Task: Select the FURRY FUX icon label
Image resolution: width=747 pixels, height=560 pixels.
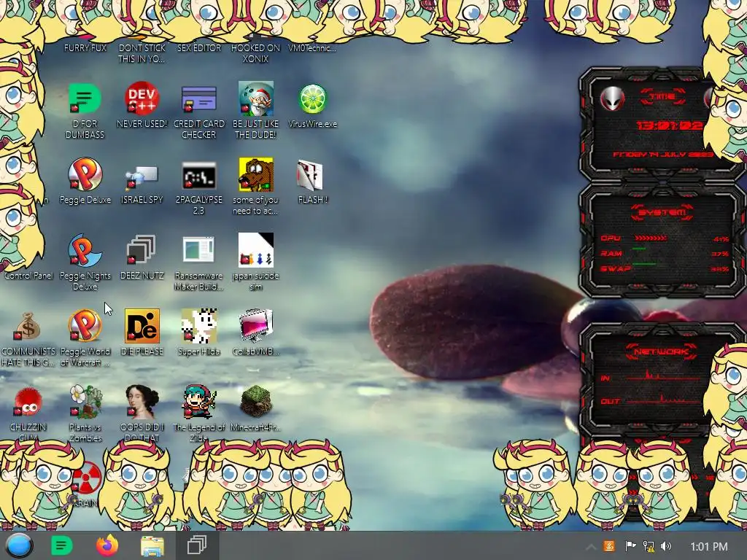Action: pos(85,48)
